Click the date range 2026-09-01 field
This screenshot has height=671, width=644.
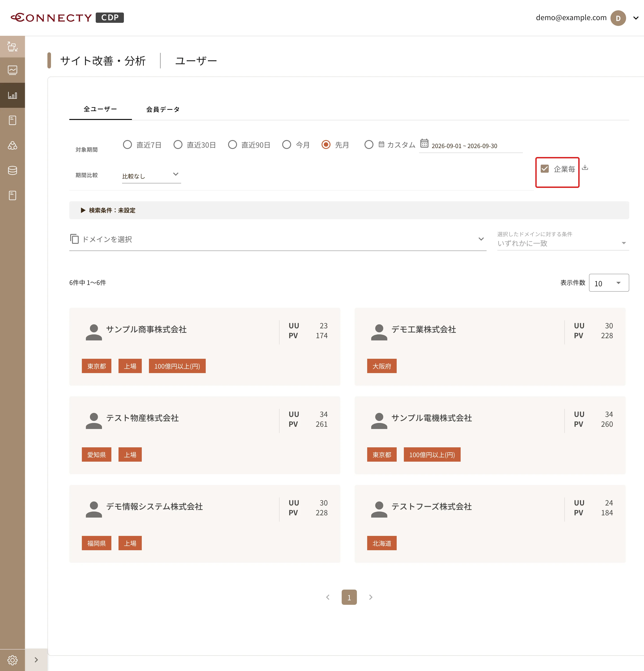(x=470, y=146)
